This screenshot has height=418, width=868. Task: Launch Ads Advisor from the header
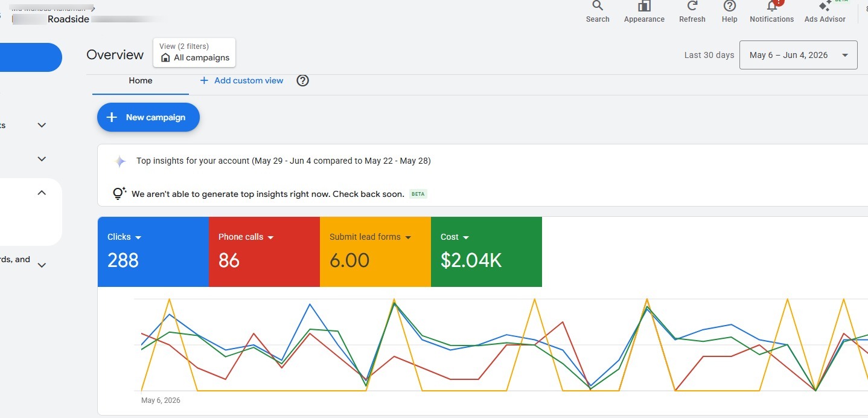click(x=825, y=11)
